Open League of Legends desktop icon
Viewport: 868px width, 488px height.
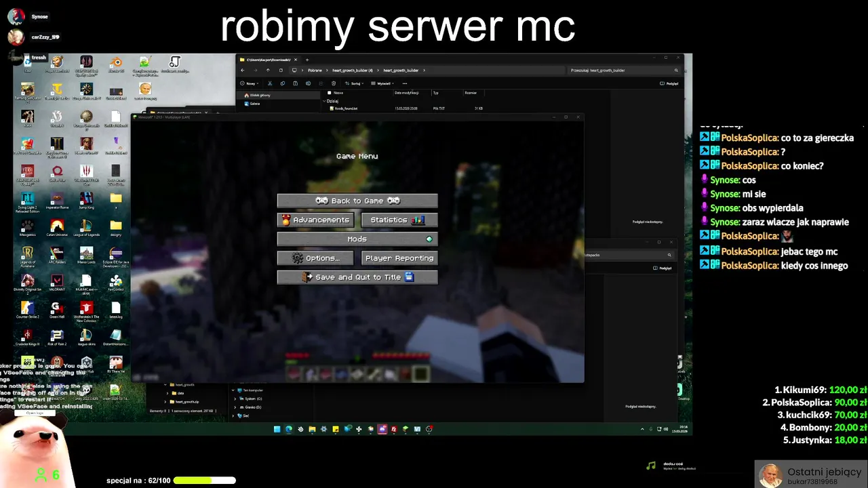pyautogui.click(x=86, y=226)
